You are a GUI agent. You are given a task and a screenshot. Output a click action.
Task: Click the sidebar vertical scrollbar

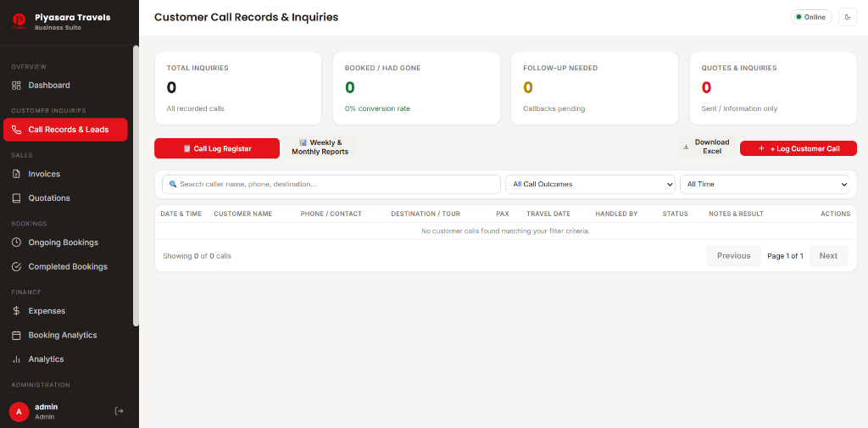[x=136, y=186]
